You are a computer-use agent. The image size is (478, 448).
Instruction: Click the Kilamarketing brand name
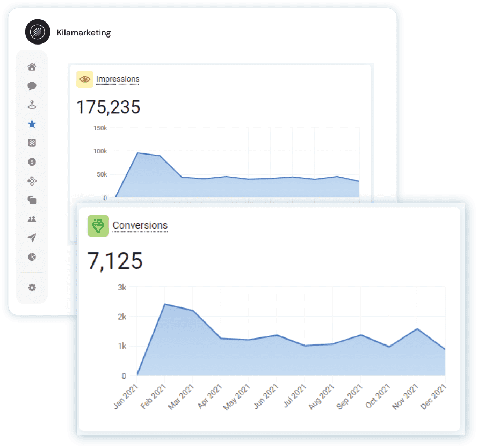(x=84, y=33)
